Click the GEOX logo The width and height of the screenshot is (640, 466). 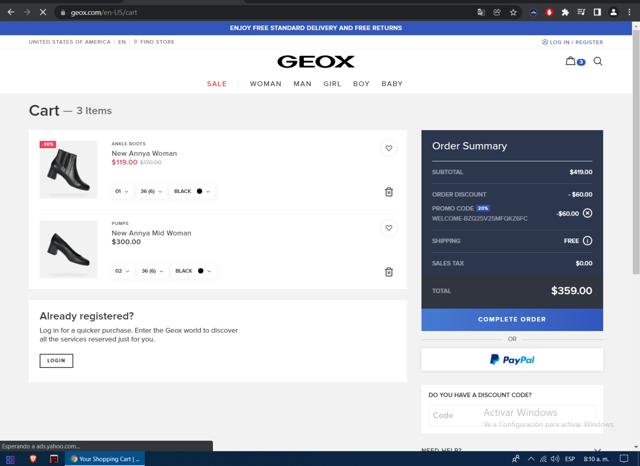pos(316,62)
